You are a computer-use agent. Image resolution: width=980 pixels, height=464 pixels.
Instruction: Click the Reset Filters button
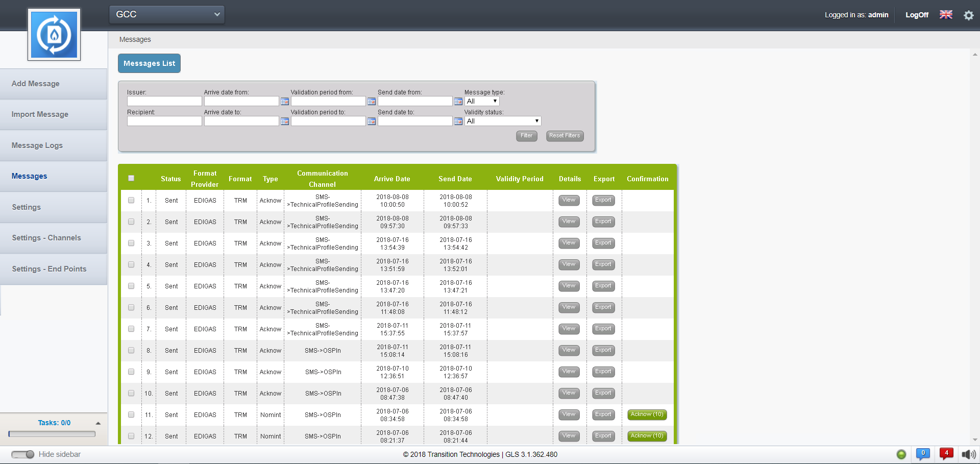point(565,136)
